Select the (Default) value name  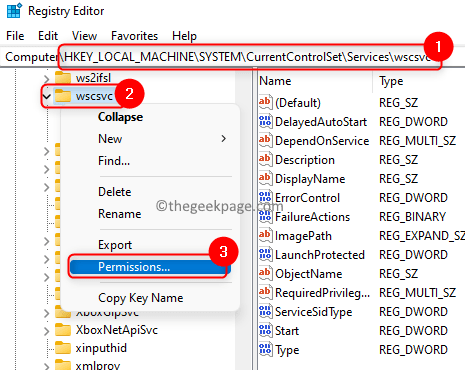[x=298, y=103]
